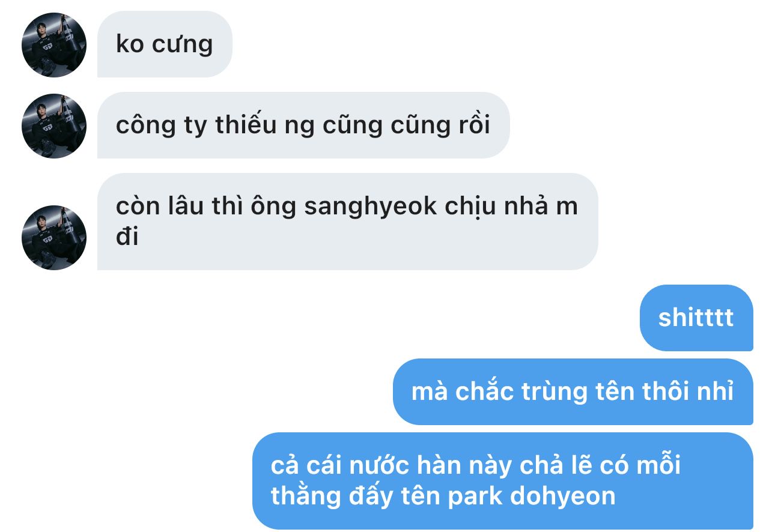
Task: Select the "công ty thiếu ng cũng cũng rồi" bubble
Action: pos(303,125)
